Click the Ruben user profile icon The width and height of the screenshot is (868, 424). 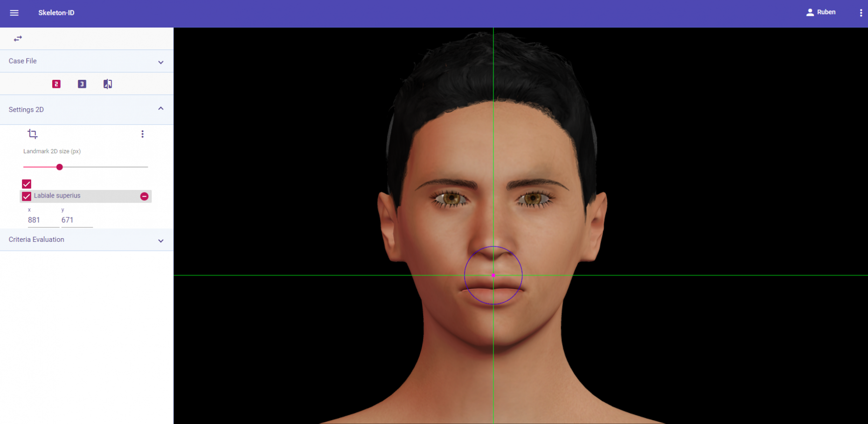click(810, 13)
